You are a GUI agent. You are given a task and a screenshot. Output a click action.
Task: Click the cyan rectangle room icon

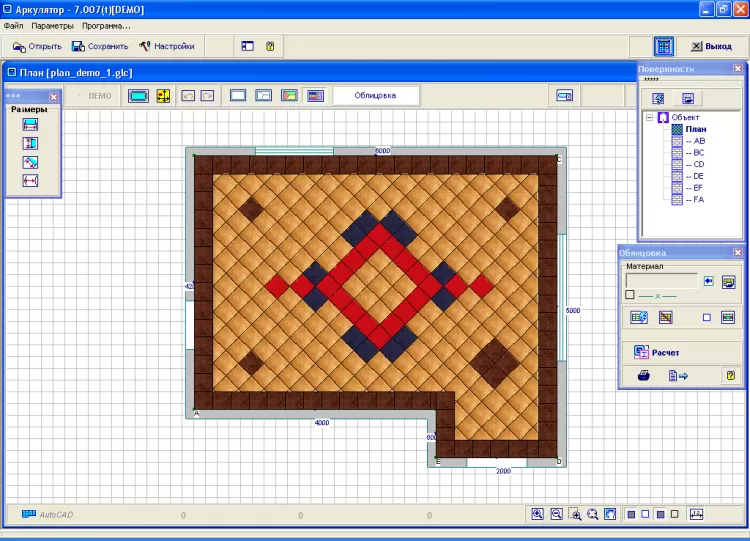138,96
